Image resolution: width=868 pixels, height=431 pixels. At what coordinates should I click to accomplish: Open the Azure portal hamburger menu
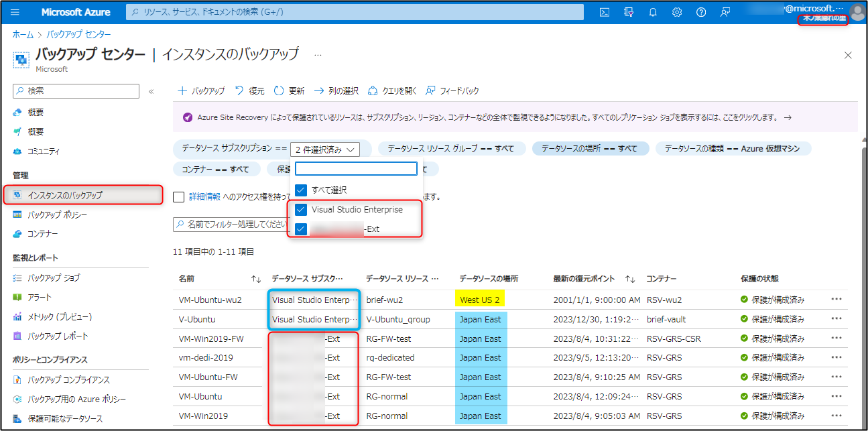(x=15, y=12)
